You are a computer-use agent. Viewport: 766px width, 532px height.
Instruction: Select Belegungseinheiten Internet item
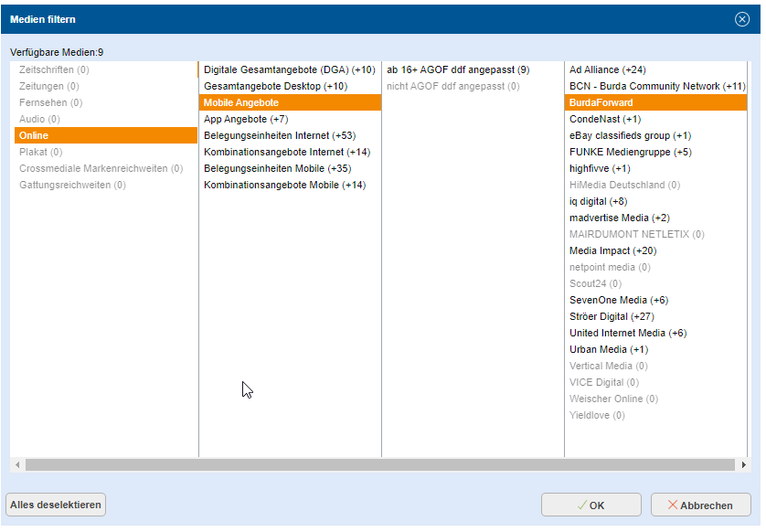(279, 135)
